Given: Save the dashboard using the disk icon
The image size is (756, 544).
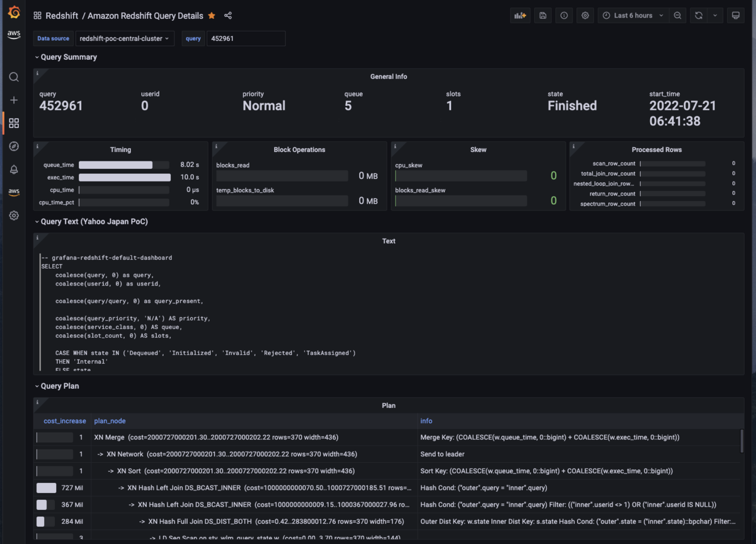Looking at the screenshot, I should pos(542,15).
